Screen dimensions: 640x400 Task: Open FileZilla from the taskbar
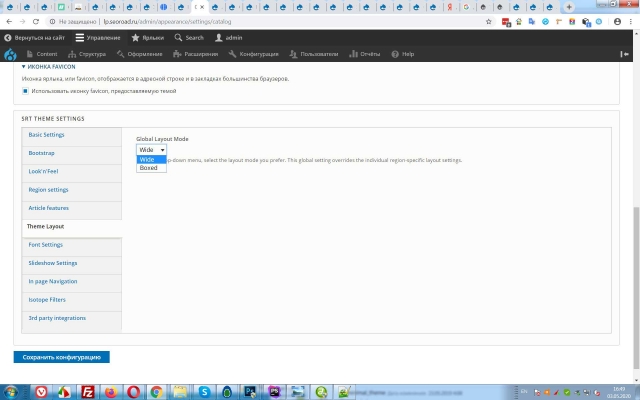tap(88, 391)
